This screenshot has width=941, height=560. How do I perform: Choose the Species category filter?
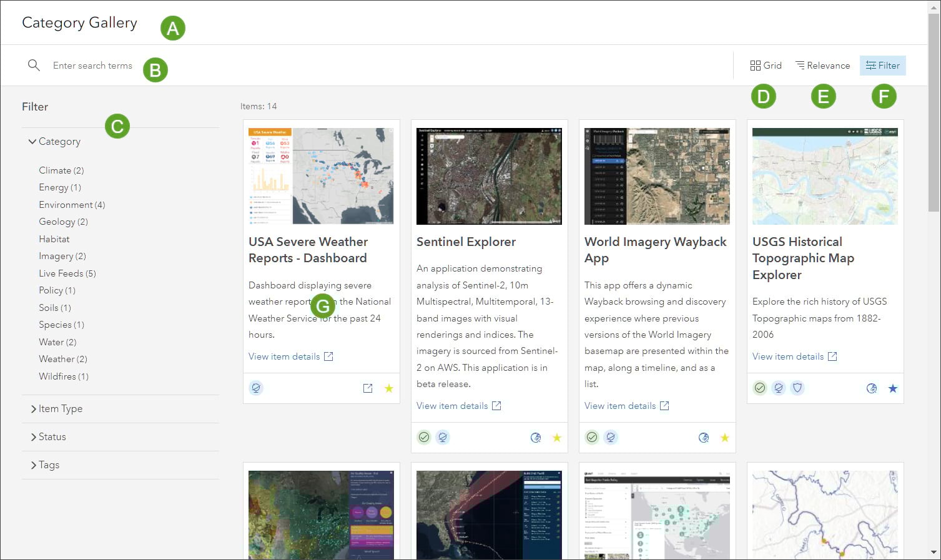point(61,325)
